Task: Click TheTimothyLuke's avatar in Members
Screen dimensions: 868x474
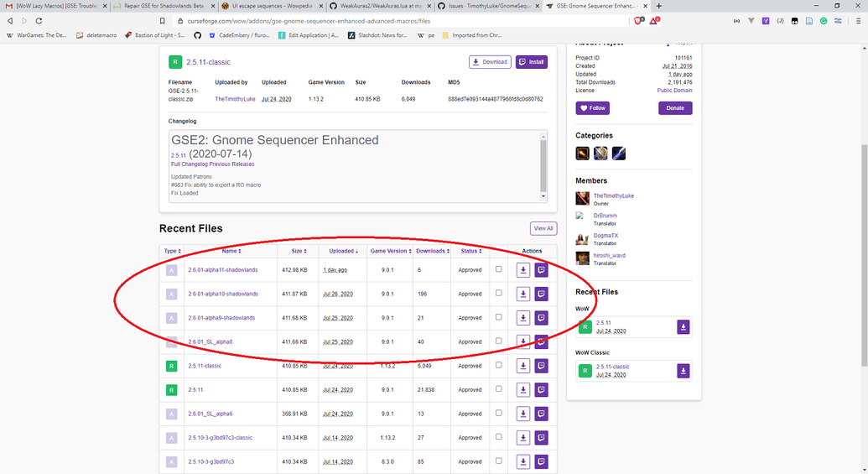Action: click(582, 198)
